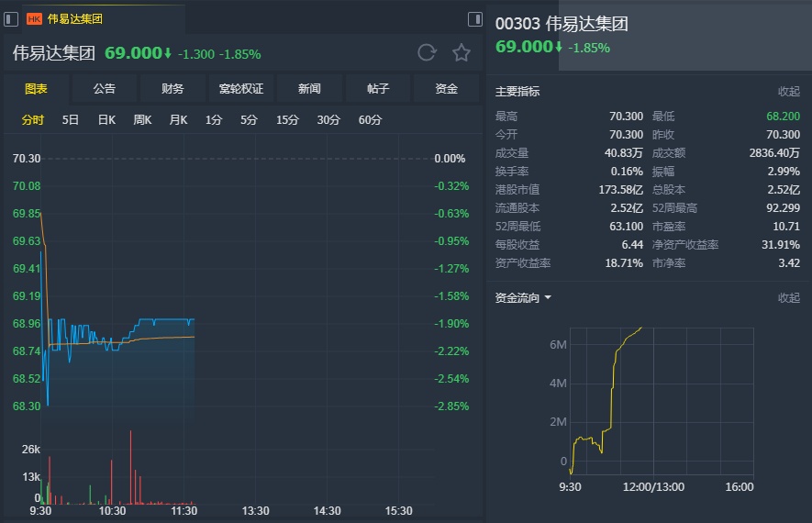Open the 帖子 tab
The image size is (812, 523).
(377, 89)
